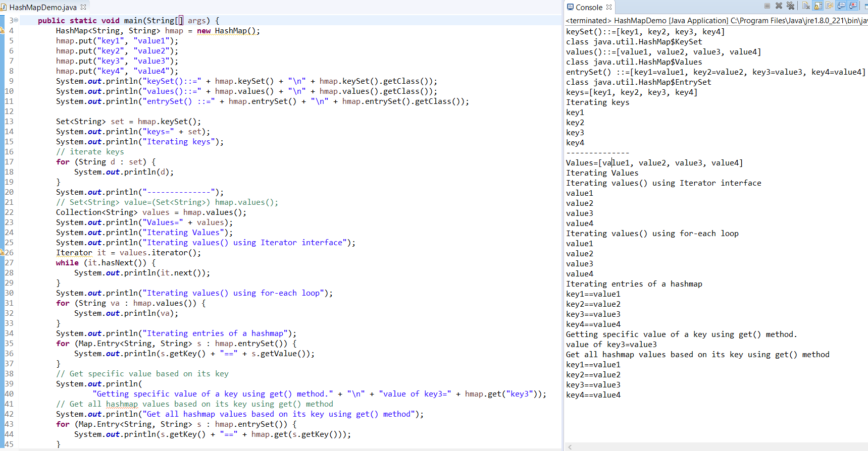The width and height of the screenshot is (868, 451).
Task: Close the HashMapDemo.java editor tab
Action: pyautogui.click(x=83, y=7)
